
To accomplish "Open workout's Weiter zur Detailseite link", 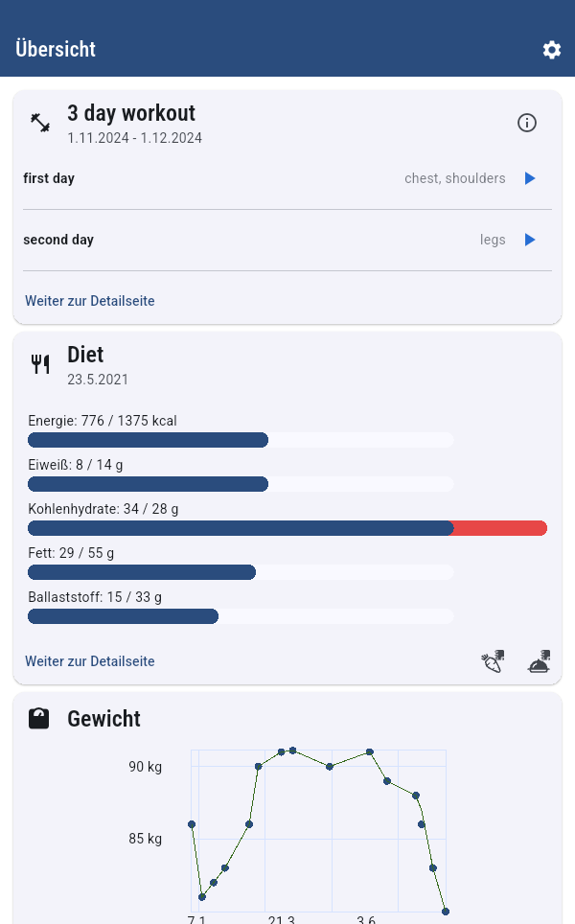I will coord(90,301).
